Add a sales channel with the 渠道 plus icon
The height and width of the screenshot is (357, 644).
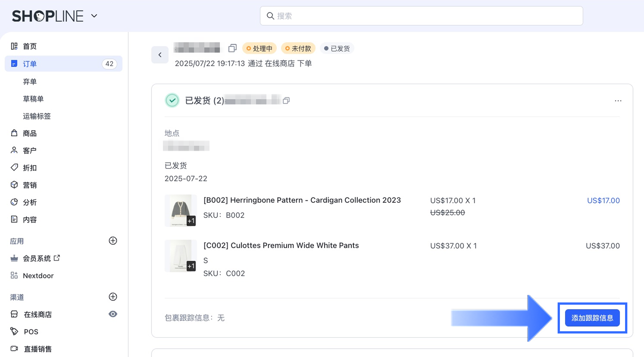tap(113, 297)
